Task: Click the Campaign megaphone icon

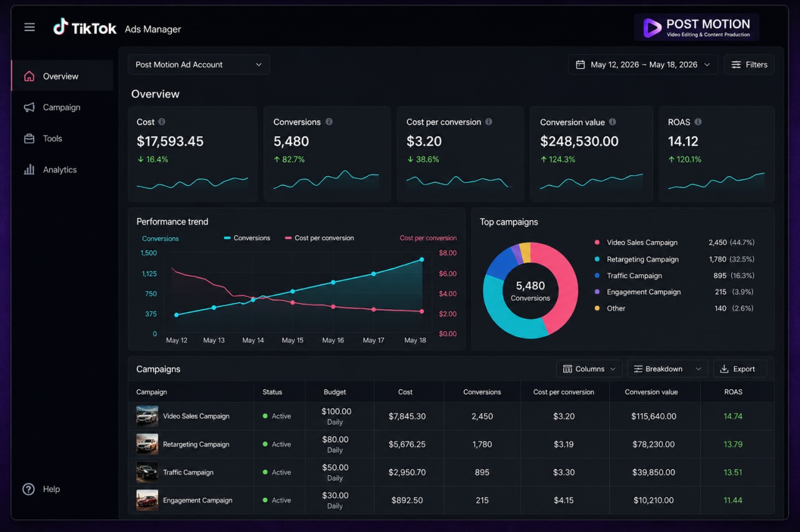Action: point(29,108)
